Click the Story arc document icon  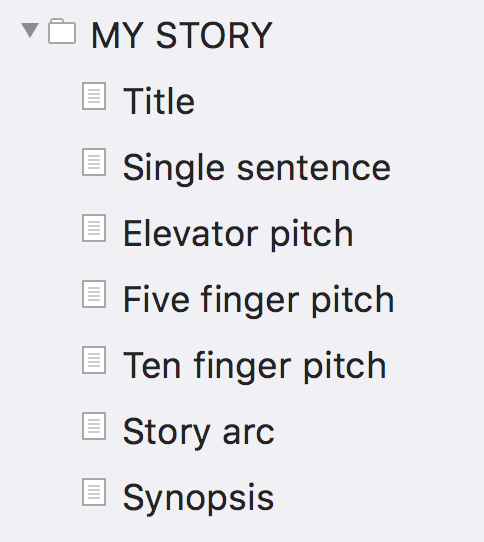tap(94, 426)
